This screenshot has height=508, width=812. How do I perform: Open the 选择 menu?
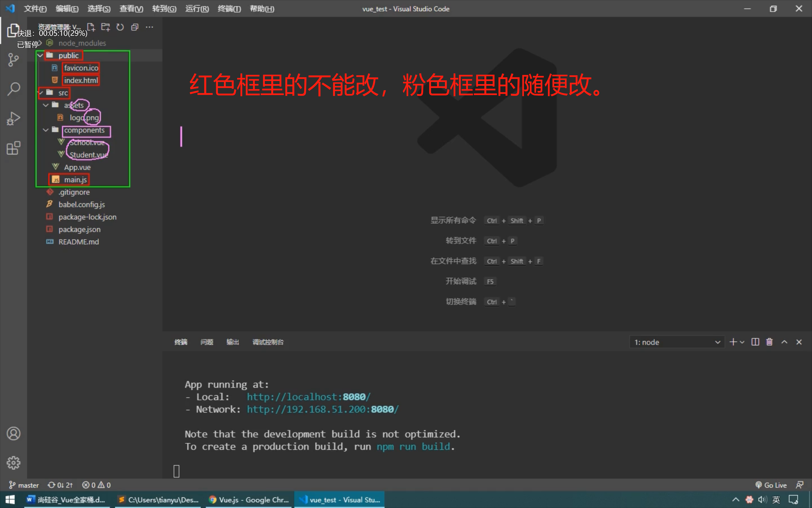(x=99, y=9)
